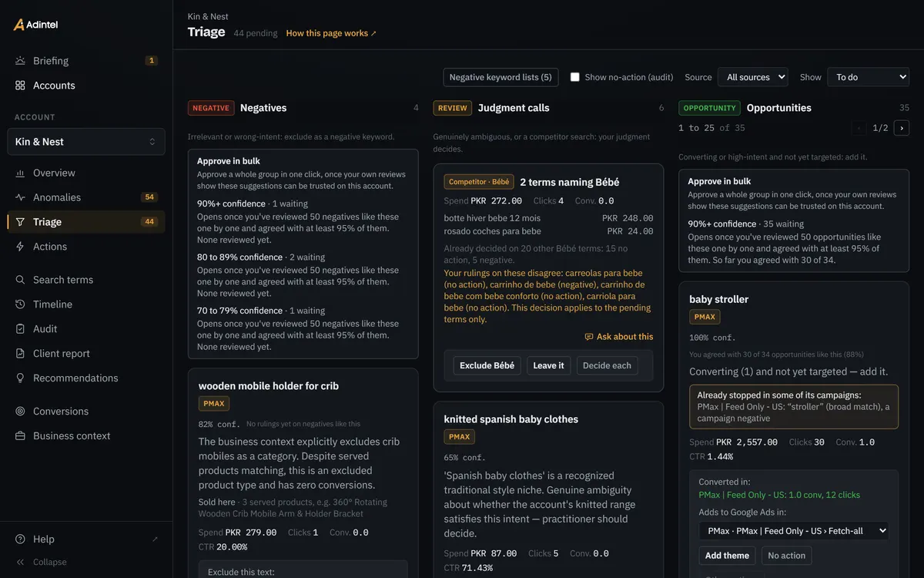Click the Triage 44 count badge
The width and height of the screenshot is (924, 578).
pos(149,222)
